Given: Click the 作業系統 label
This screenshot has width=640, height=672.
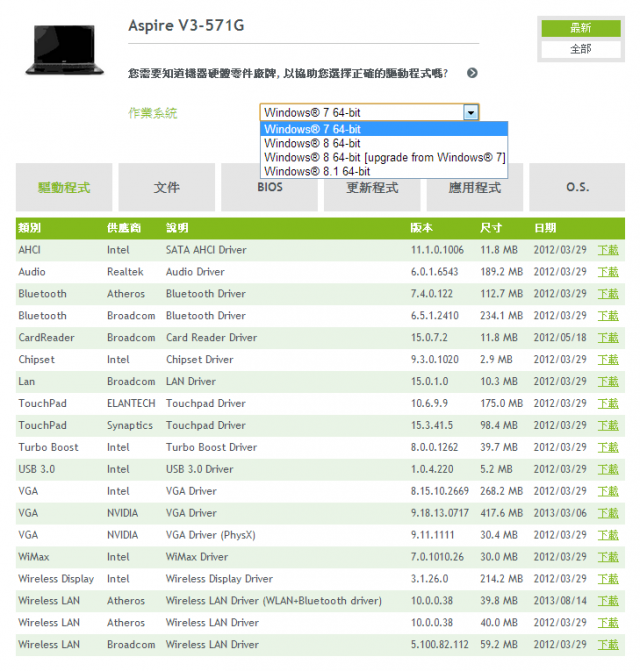Looking at the screenshot, I should (153, 113).
